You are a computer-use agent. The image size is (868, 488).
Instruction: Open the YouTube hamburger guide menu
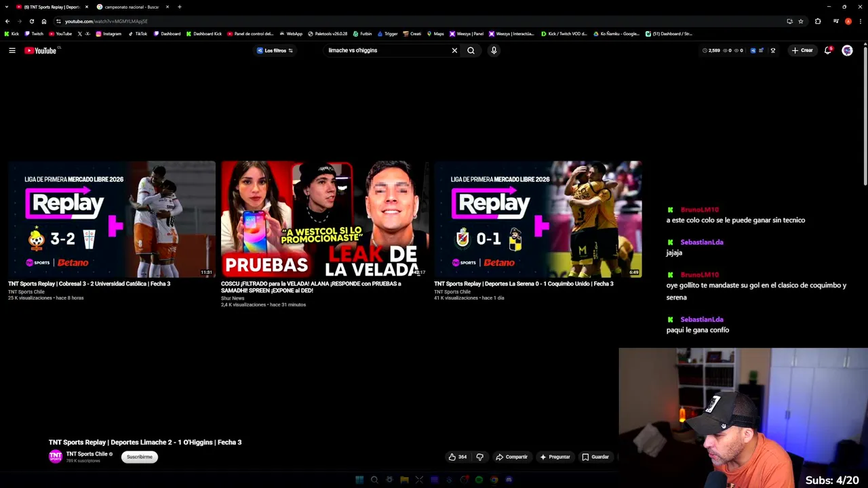pos(12,50)
